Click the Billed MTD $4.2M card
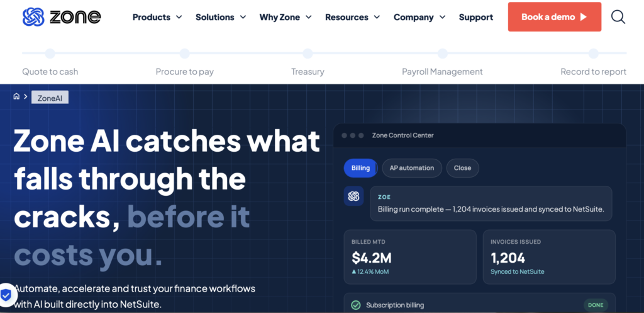The image size is (644, 313). point(410,257)
